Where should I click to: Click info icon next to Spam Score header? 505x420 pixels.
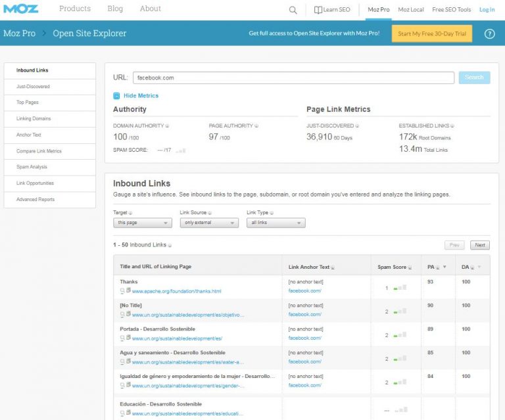point(410,267)
